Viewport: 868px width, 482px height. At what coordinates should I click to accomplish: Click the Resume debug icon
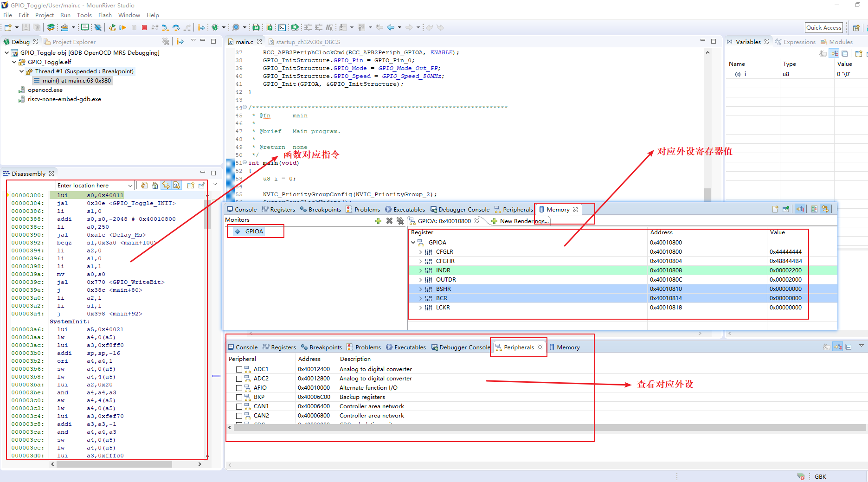[123, 27]
